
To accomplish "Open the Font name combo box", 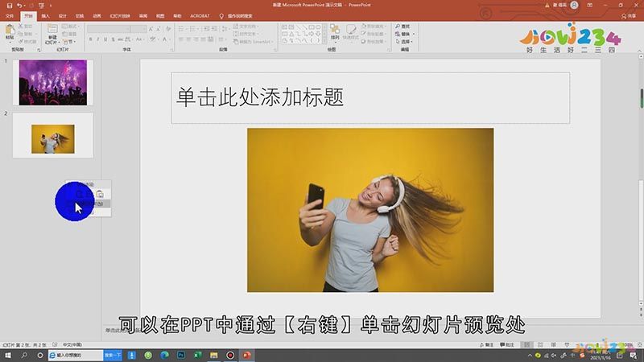I will click(109, 29).
